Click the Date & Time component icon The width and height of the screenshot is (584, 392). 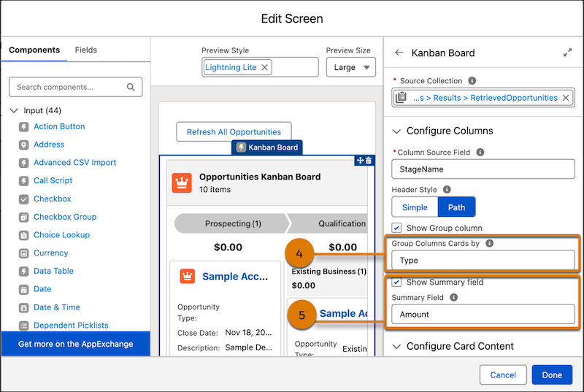point(23,307)
